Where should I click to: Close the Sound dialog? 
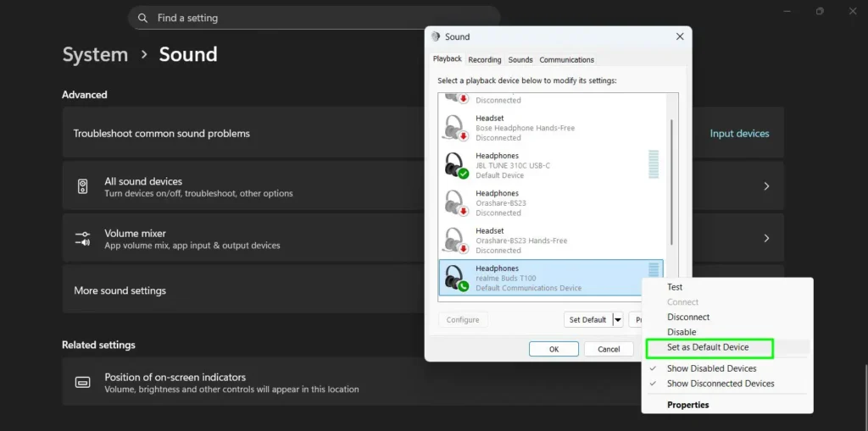pos(680,36)
